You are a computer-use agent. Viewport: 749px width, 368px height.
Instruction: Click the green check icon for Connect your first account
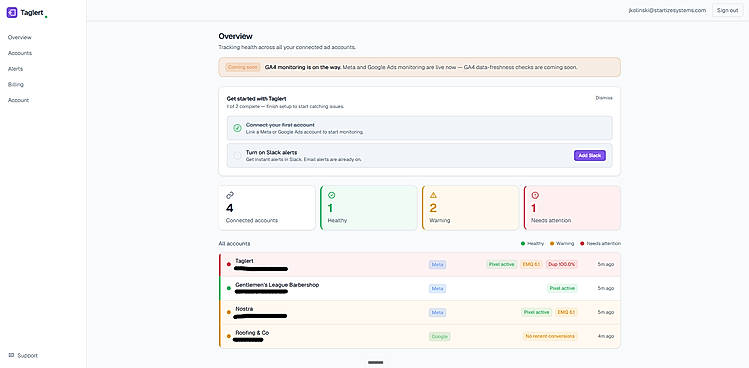tap(237, 128)
